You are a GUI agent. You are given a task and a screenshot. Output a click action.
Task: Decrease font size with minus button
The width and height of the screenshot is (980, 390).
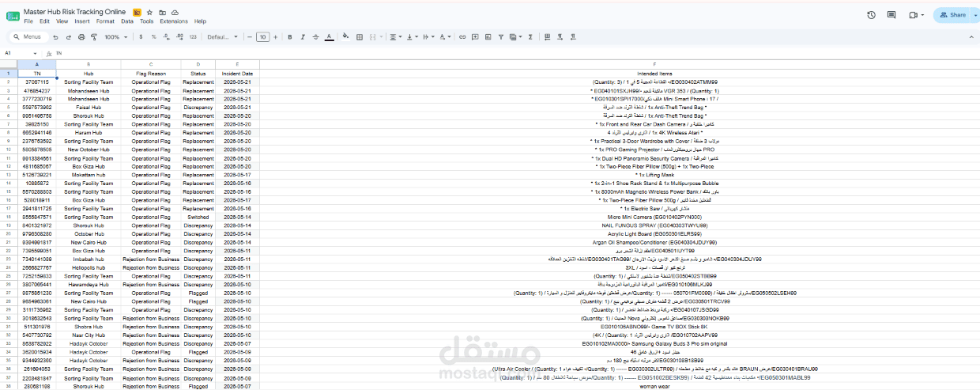coord(249,37)
